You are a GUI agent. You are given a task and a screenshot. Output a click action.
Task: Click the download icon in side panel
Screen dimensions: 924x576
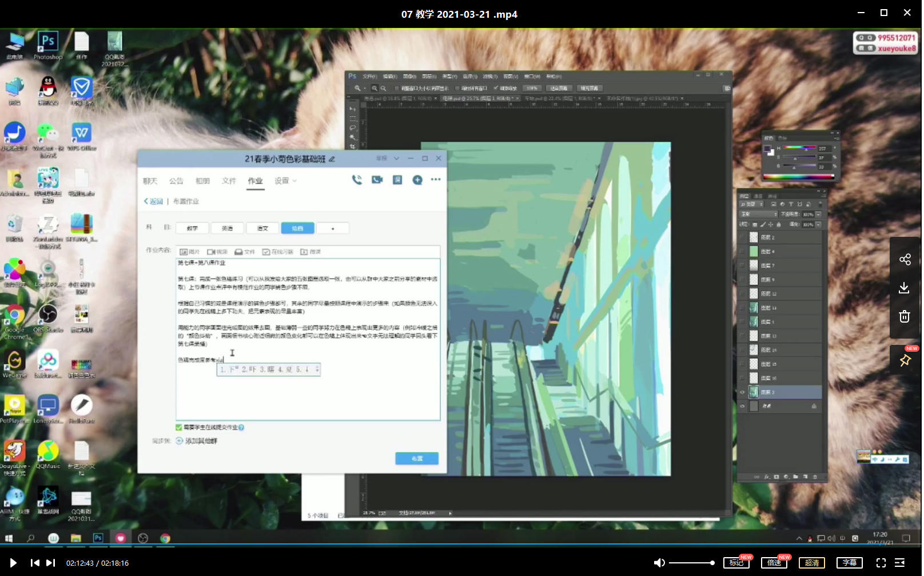[904, 288]
